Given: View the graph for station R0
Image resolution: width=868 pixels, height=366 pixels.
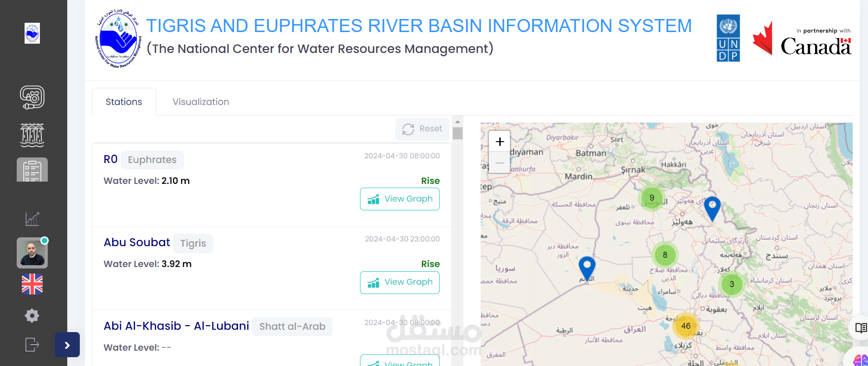Looking at the screenshot, I should [400, 199].
